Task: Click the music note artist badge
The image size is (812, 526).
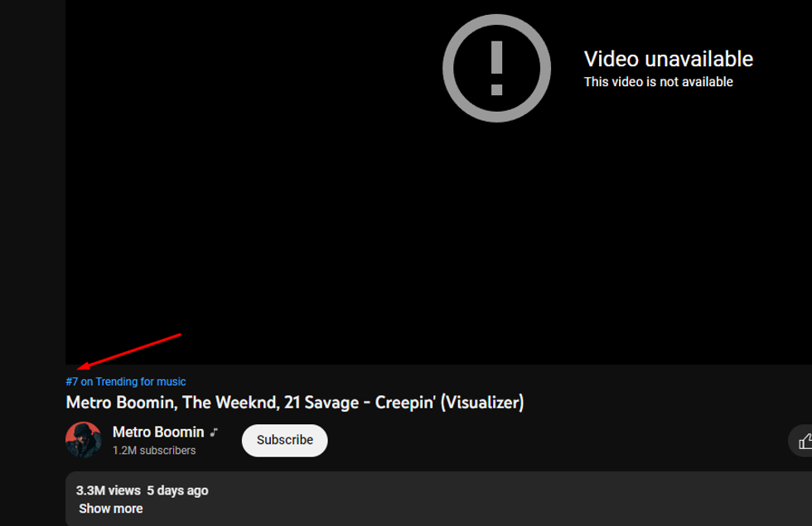Action: (214, 432)
